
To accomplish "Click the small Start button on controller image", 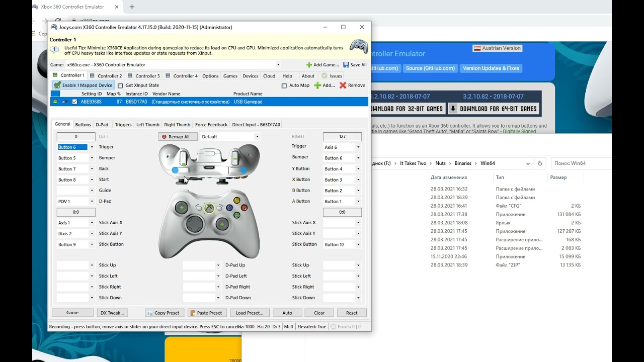I will pos(220,208).
